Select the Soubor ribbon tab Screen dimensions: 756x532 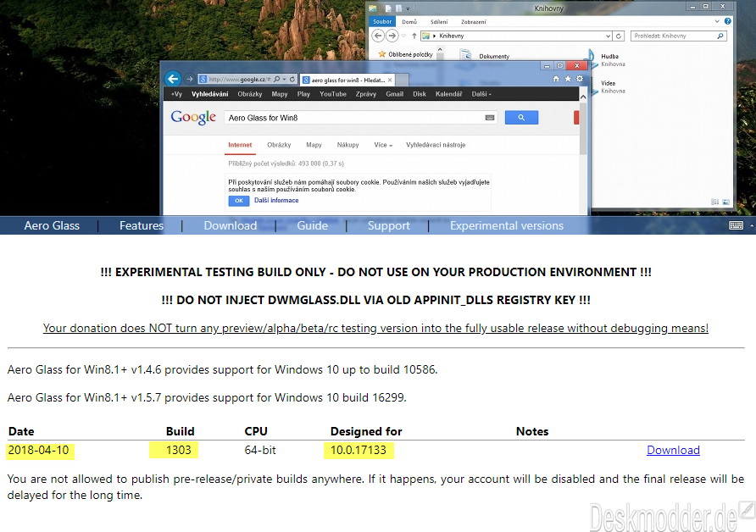pos(382,22)
